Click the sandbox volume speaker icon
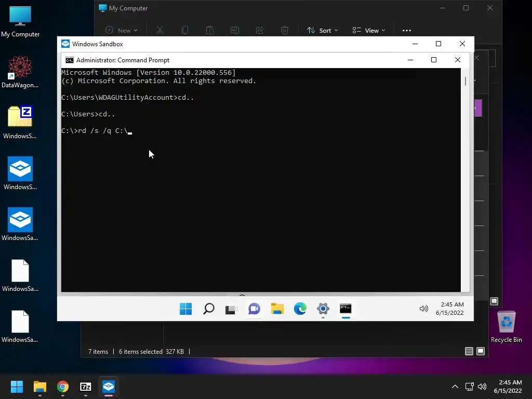This screenshot has height=399, width=532. point(424,309)
